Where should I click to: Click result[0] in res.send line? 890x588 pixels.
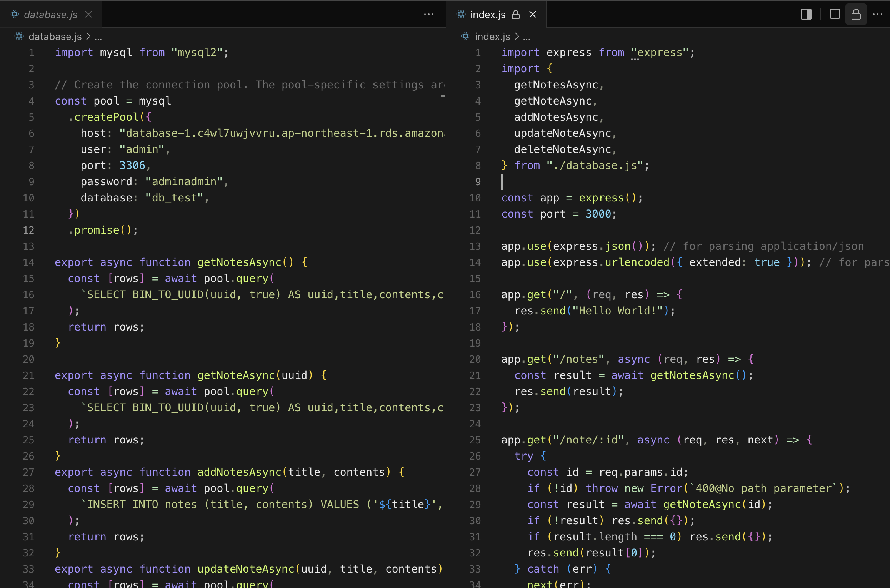pyautogui.click(x=615, y=553)
